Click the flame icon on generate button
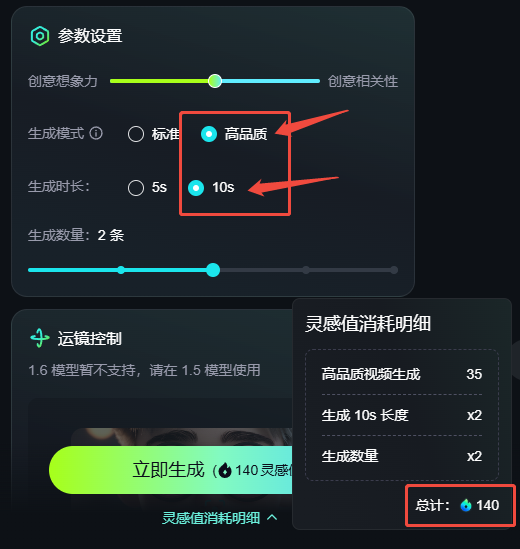The height and width of the screenshot is (549, 520). click(x=225, y=470)
